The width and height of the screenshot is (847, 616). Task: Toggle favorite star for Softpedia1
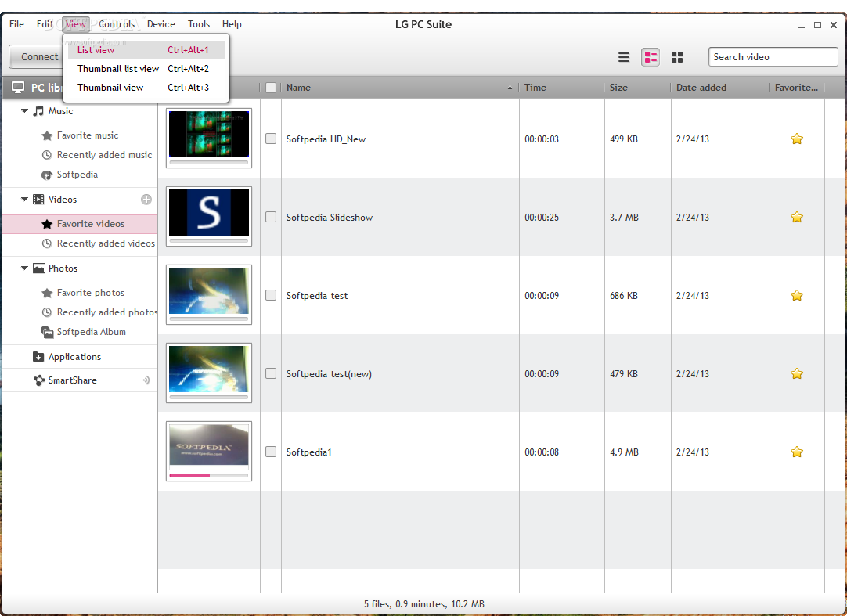797,452
